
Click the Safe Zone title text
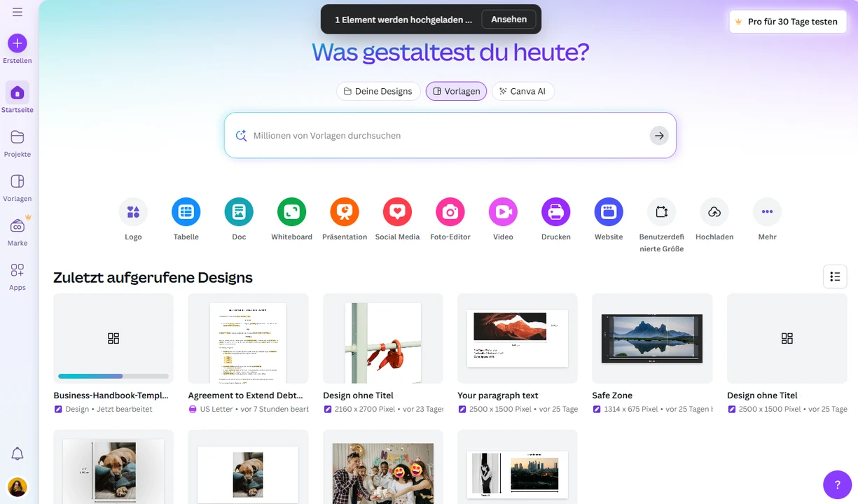[x=612, y=395]
